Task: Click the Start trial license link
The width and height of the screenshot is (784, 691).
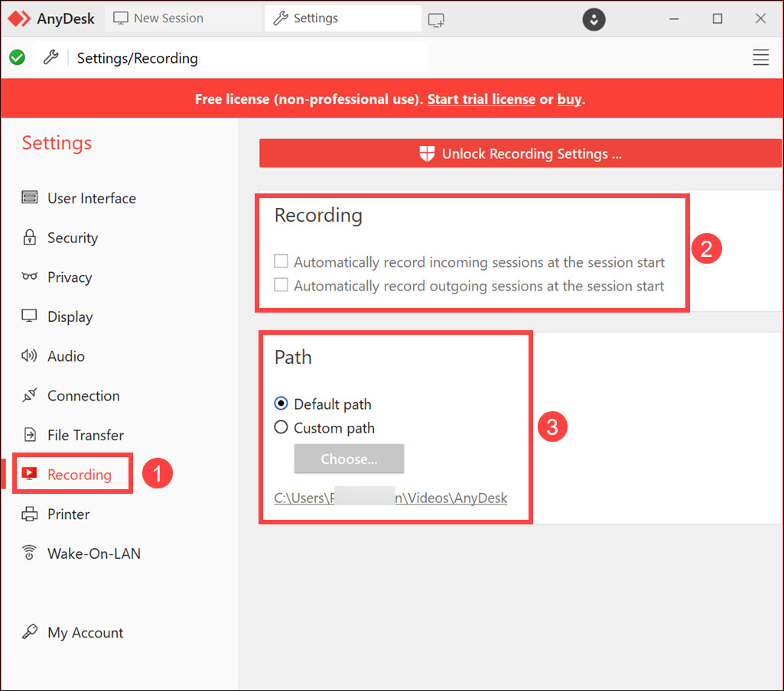Action: pos(481,99)
